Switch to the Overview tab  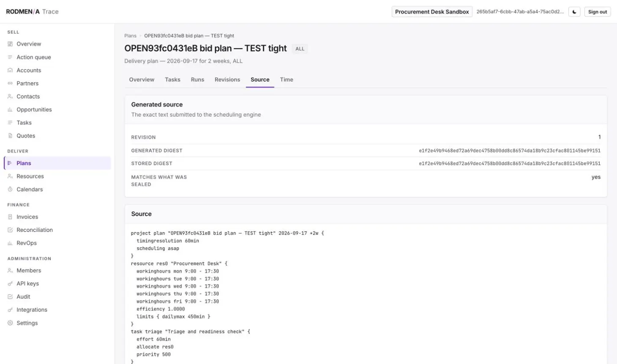click(142, 79)
